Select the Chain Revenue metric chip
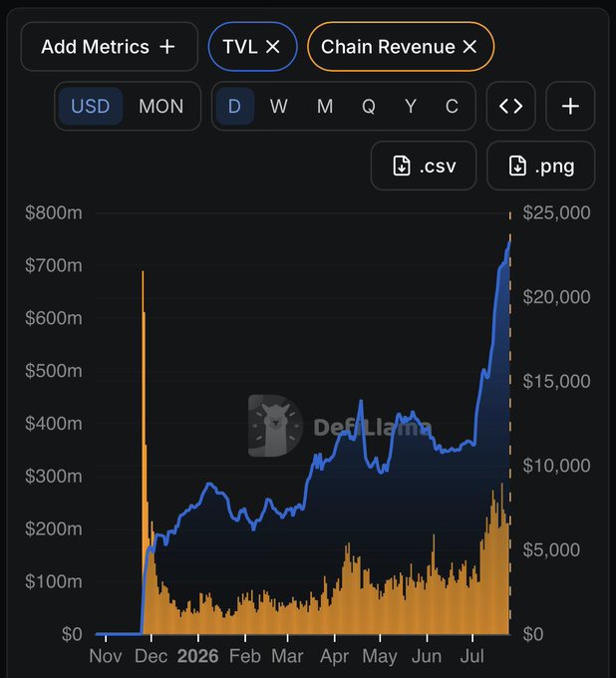 (401, 47)
